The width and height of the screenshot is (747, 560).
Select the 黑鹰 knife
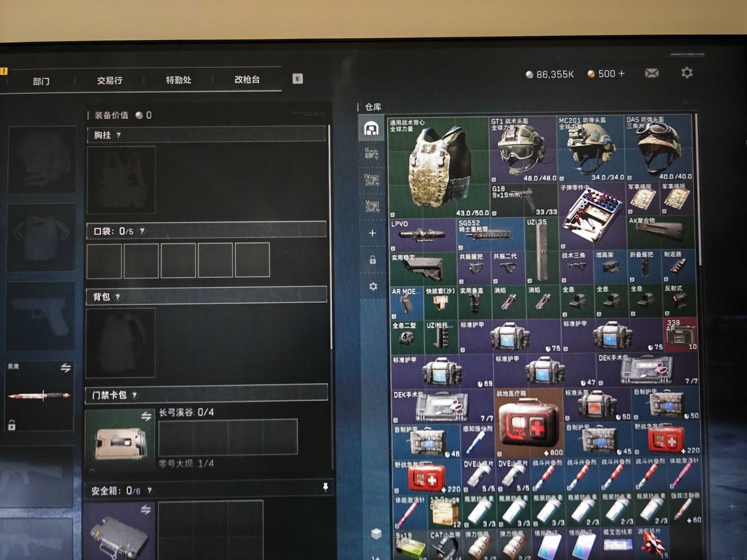(39, 397)
